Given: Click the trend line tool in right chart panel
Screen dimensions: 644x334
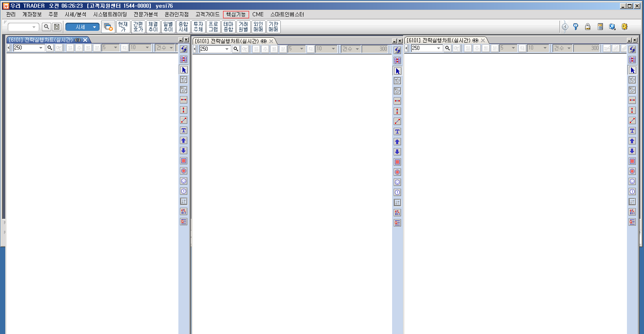Looking at the screenshot, I should [x=632, y=121].
